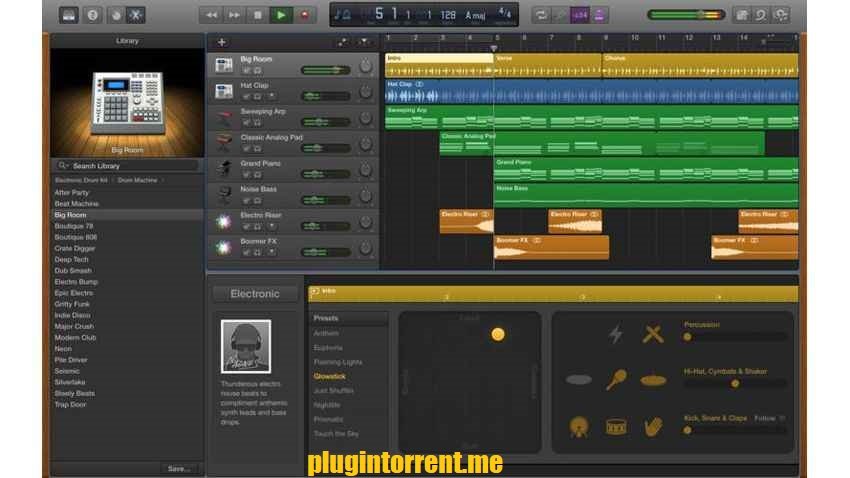Select the Hat Clap track icon
Screen dimensions: 850x478
coord(223,92)
